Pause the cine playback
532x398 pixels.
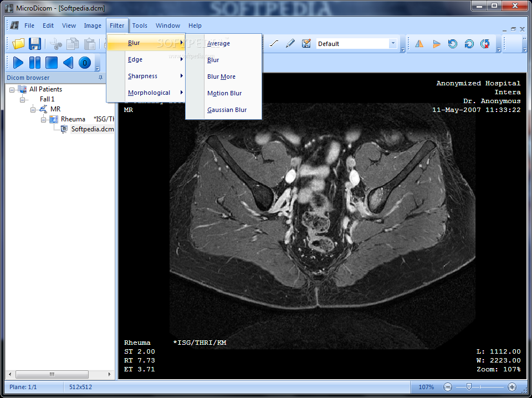click(34, 63)
